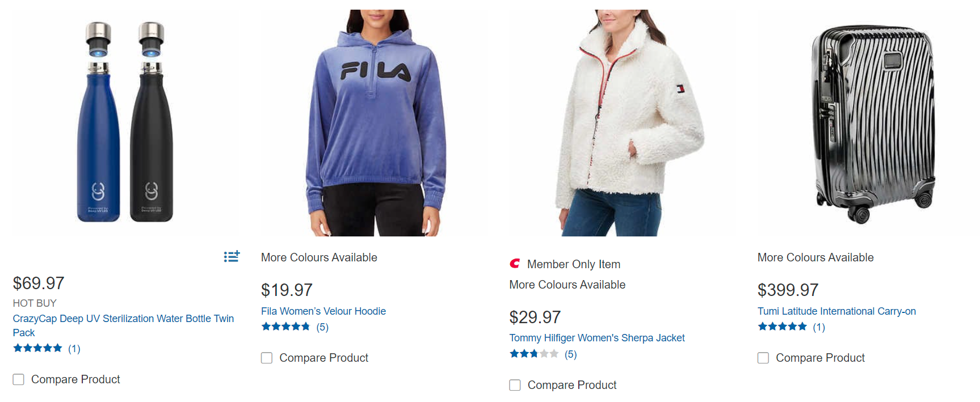
Task: Open Tumi Latitude International Carry-on link
Action: pyautogui.click(x=836, y=311)
